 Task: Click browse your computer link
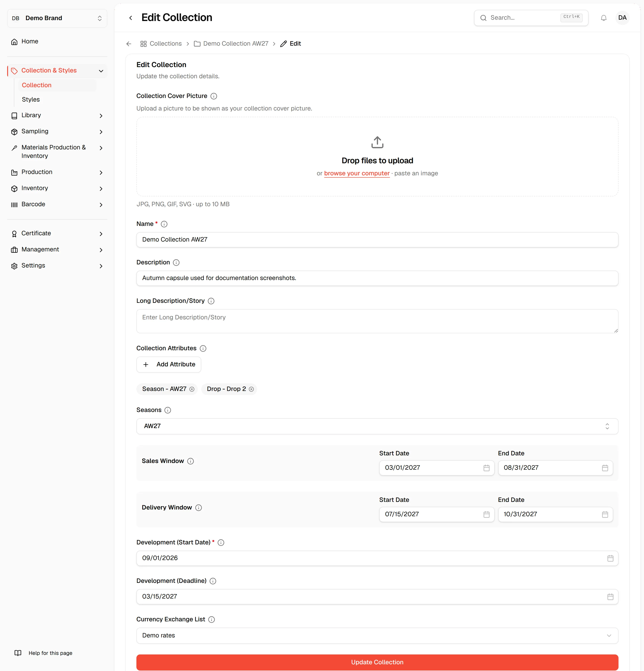coord(357,174)
